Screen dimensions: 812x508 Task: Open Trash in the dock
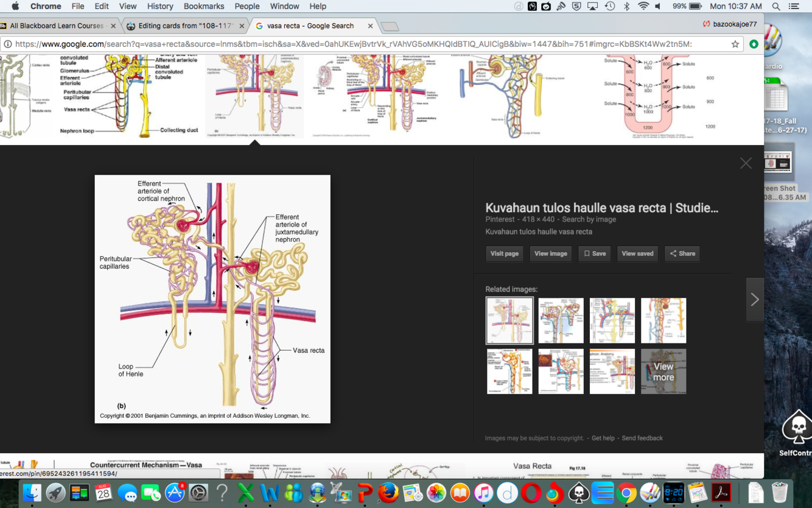pyautogui.click(x=780, y=492)
